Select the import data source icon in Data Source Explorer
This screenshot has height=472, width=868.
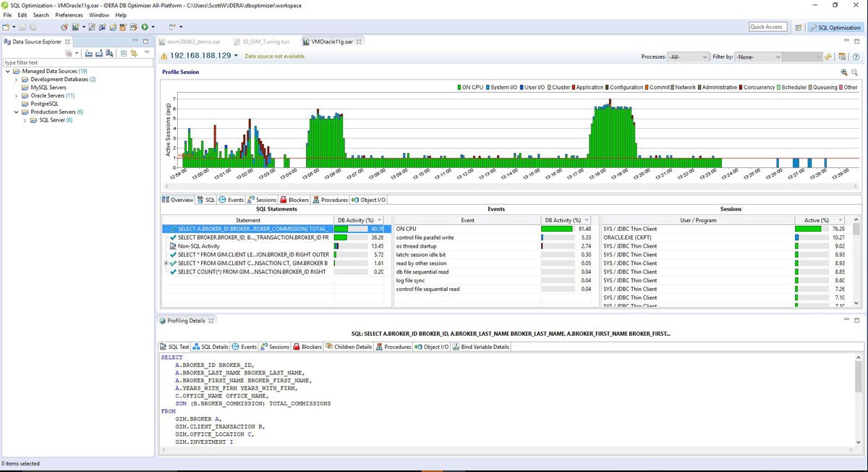coord(89,52)
